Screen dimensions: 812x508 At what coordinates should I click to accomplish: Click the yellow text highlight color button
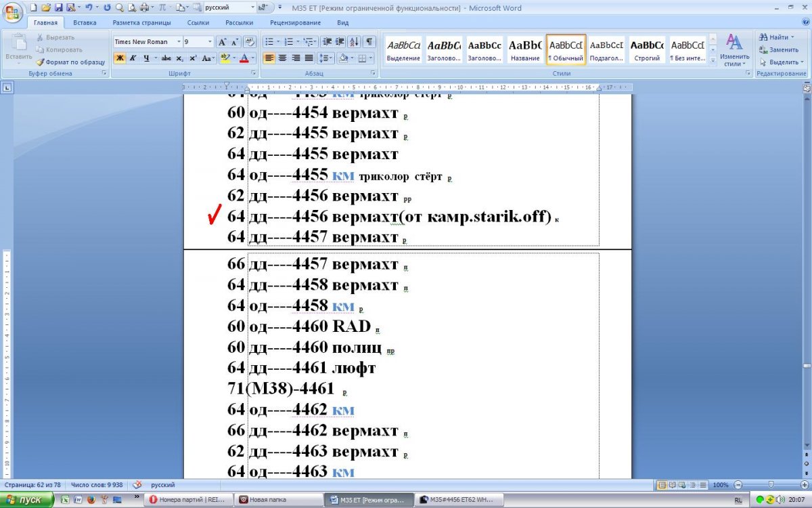225,58
